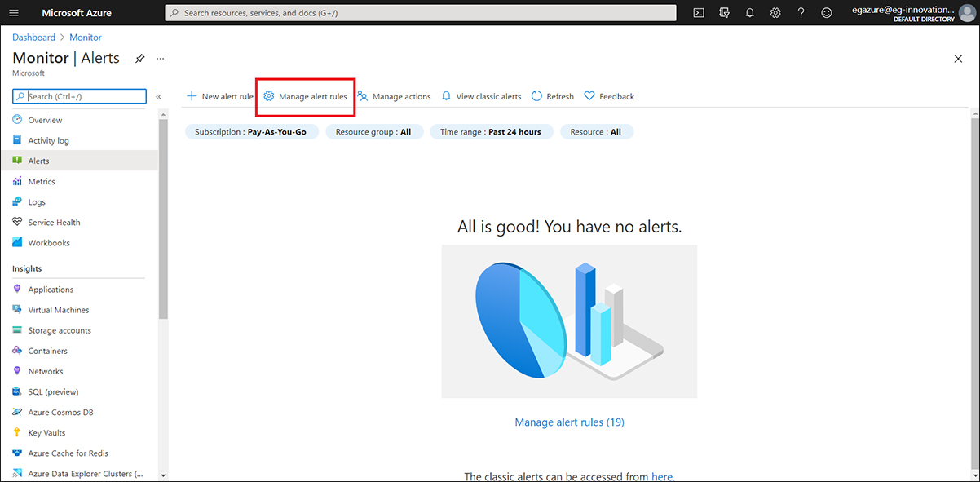Focus the global search resources box

(x=421, y=13)
